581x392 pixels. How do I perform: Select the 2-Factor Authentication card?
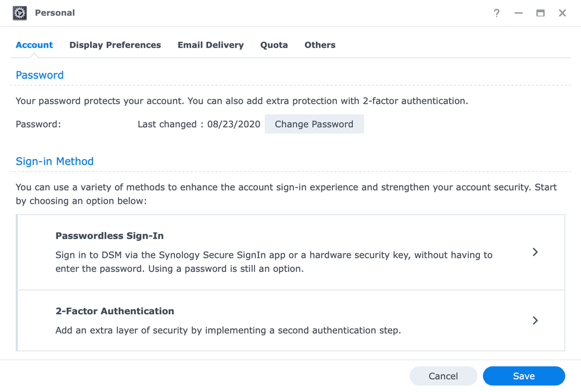point(290,320)
